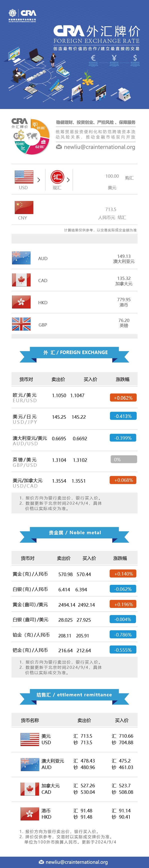Click the +0.062% EUR/USD change badge
Screen dimensions: 149x868
coord(123,398)
